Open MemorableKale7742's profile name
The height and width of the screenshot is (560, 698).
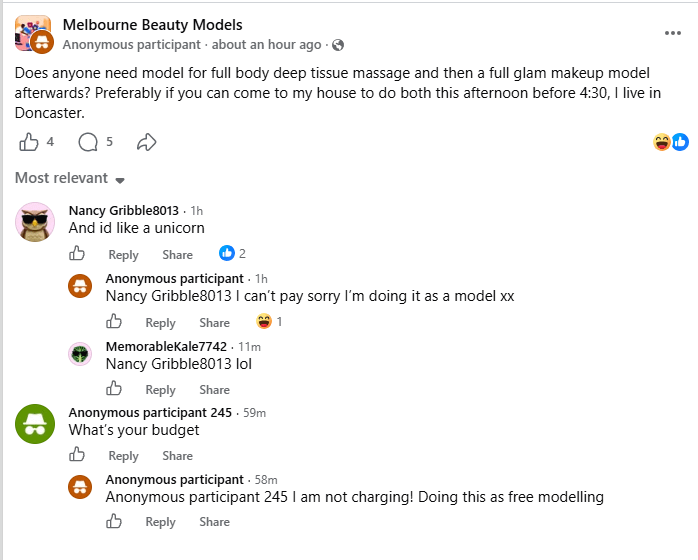166,346
